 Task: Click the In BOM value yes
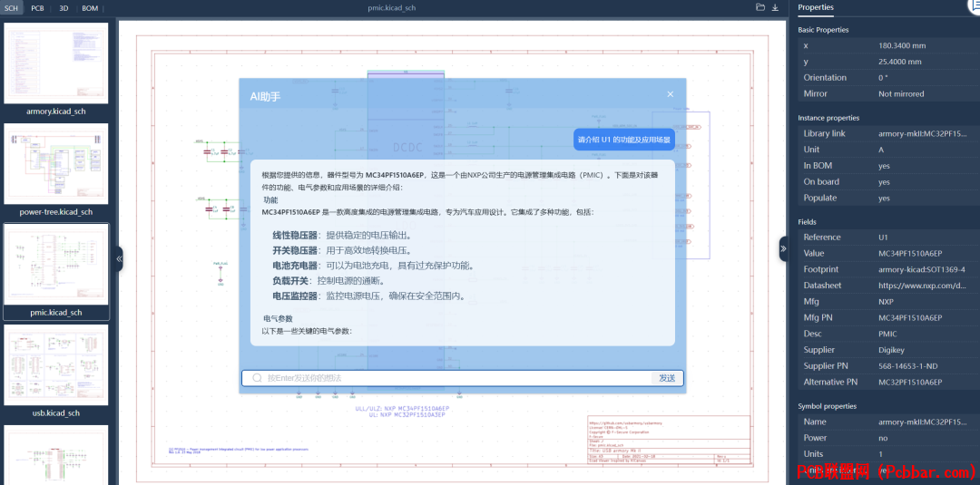884,166
